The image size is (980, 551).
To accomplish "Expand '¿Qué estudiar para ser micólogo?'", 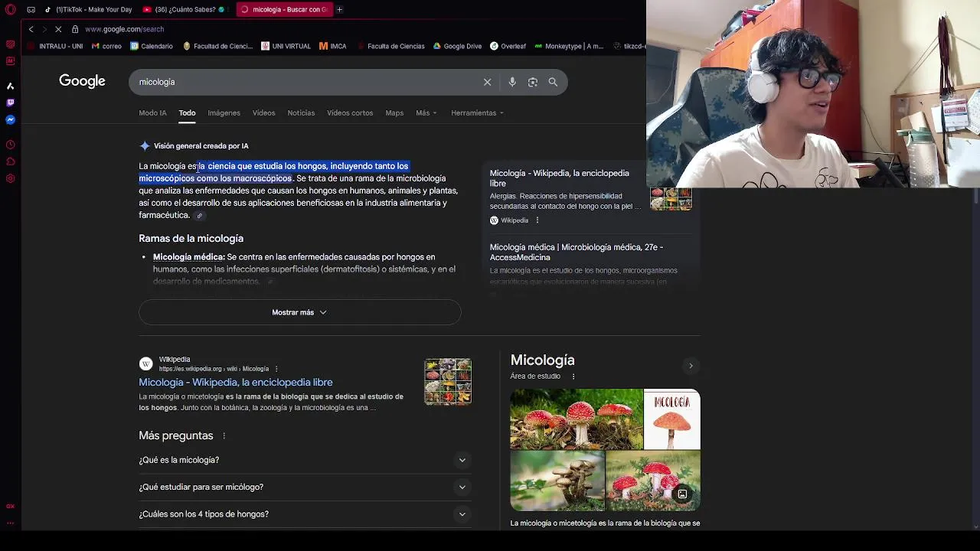I will pyautogui.click(x=305, y=487).
